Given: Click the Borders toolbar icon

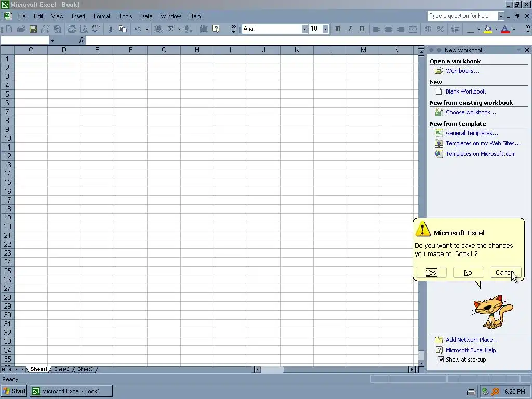Looking at the screenshot, I should coord(470,29).
